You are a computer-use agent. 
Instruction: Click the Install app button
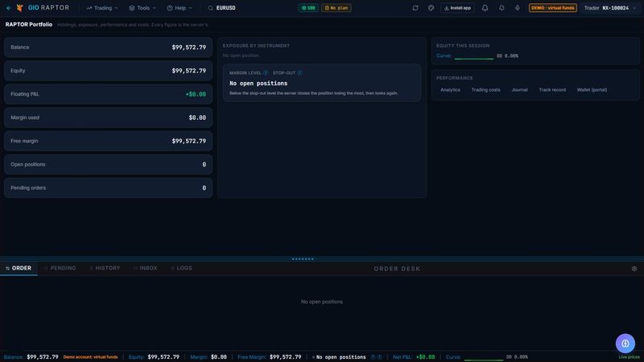(x=457, y=8)
